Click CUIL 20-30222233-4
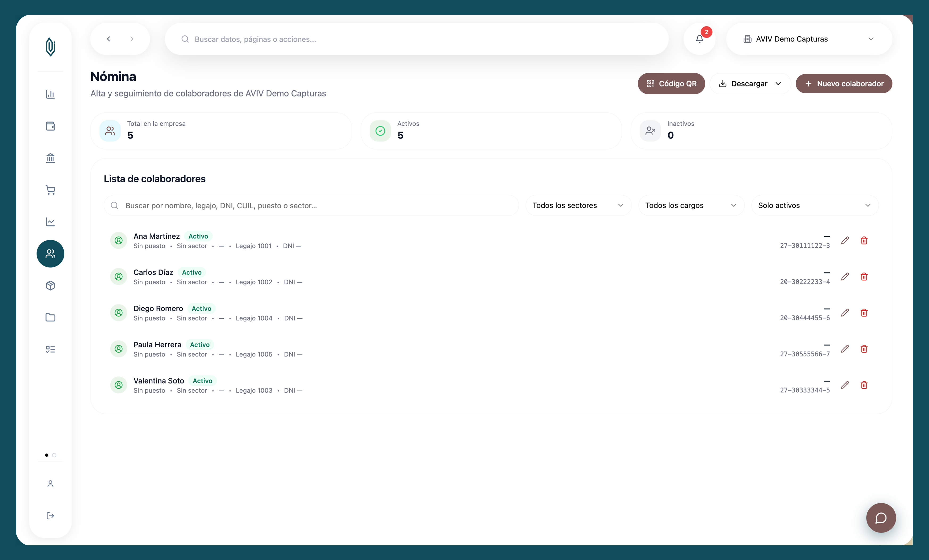The height and width of the screenshot is (560, 929). click(x=805, y=282)
